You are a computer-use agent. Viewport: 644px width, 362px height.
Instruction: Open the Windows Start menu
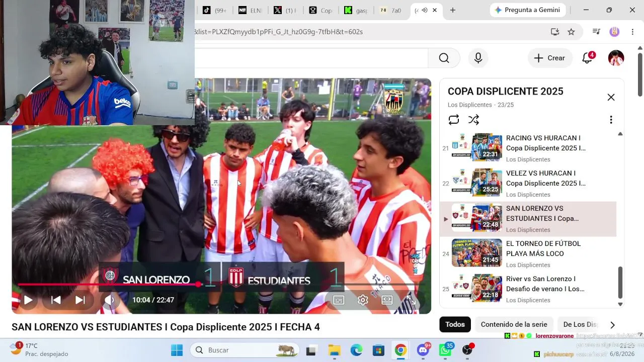(177, 350)
